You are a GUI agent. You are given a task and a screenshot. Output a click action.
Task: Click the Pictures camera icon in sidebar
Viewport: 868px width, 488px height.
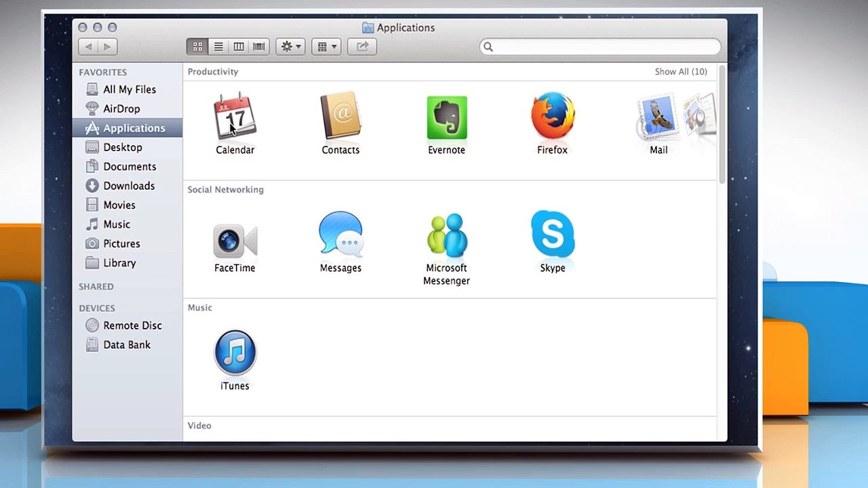point(92,244)
